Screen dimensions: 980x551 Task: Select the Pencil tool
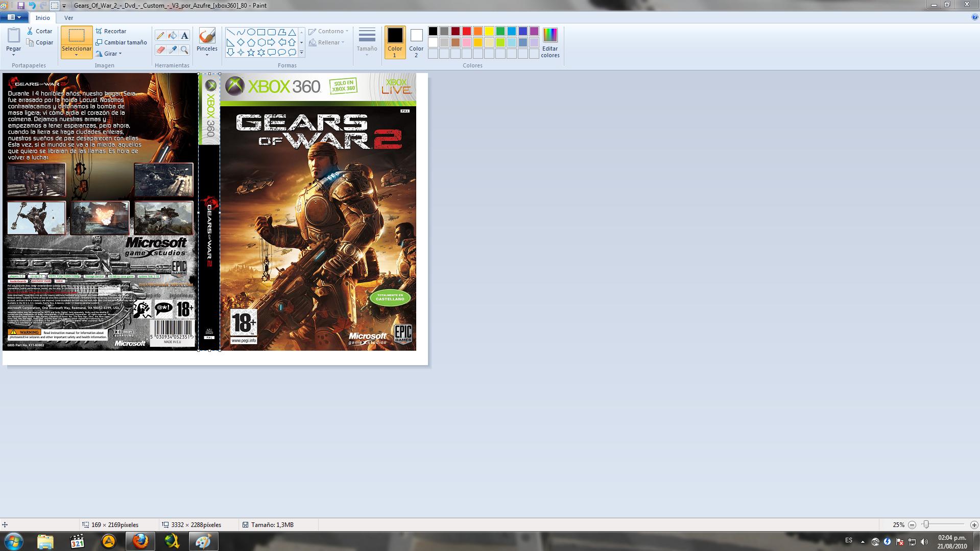(x=160, y=35)
